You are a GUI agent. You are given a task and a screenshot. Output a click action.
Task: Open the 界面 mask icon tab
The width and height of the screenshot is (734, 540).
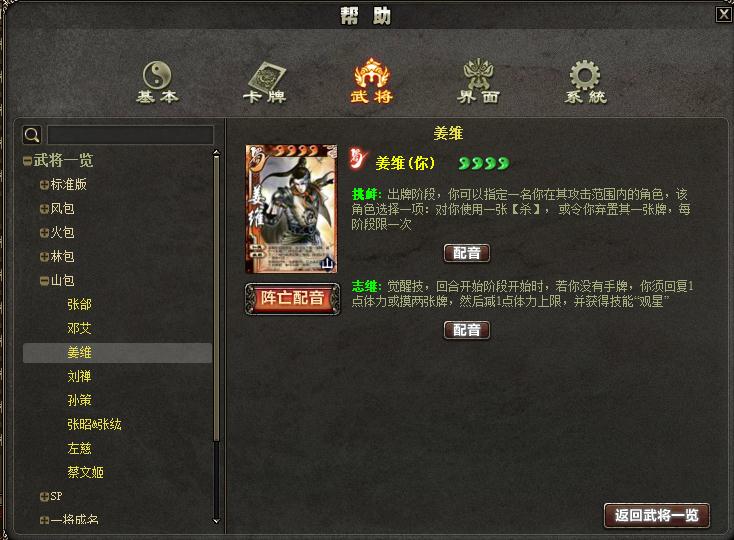pos(478,81)
